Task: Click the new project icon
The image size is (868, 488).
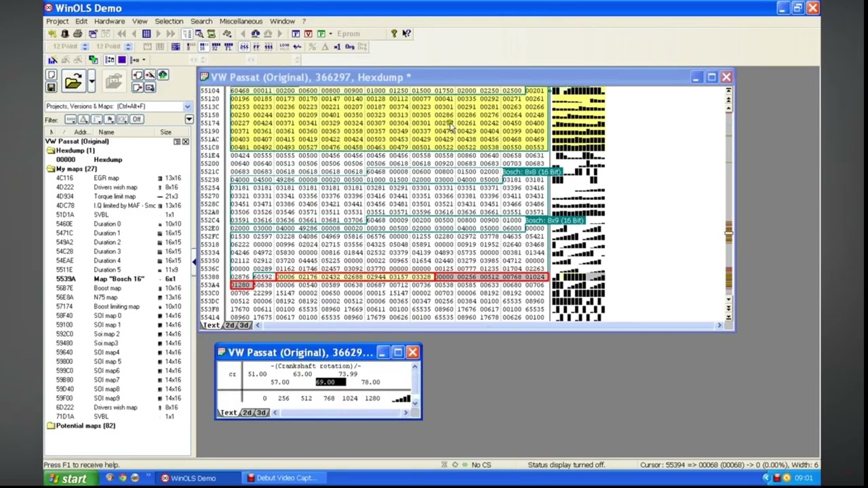Action: tap(52, 75)
